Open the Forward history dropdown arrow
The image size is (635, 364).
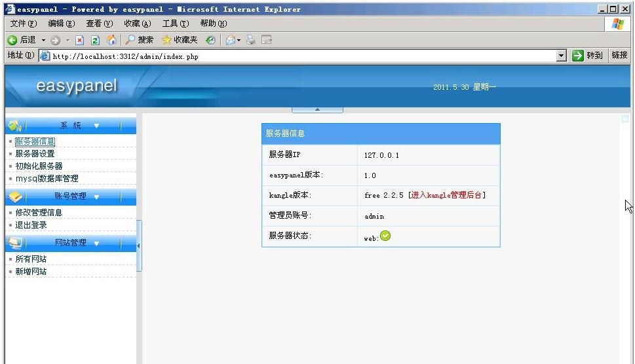(67, 40)
